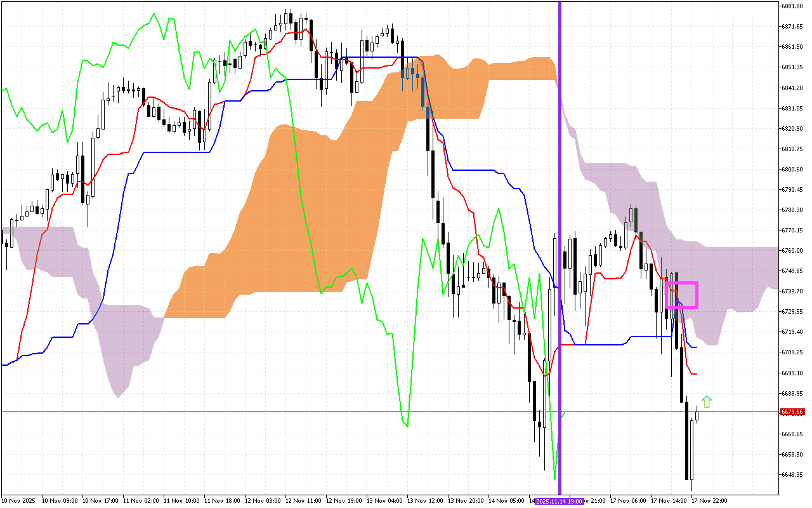Click the magenta rectangle annotation on the chart
This screenshot has width=812, height=508.
[x=682, y=294]
